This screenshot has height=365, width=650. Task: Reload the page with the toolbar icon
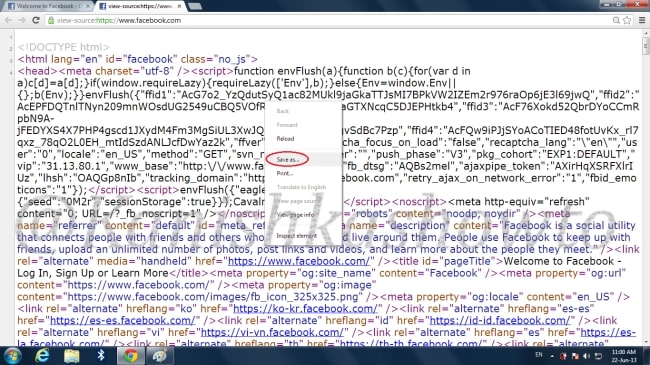click(36, 20)
